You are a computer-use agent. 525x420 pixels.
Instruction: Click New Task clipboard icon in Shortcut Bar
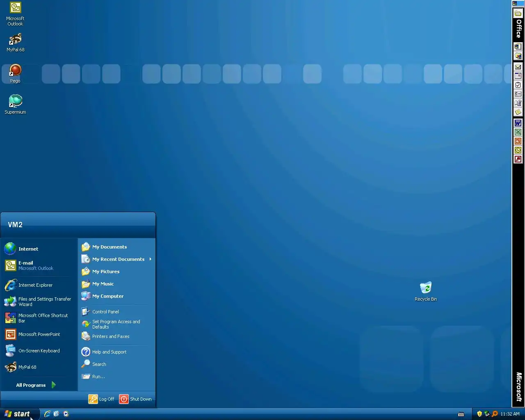[518, 85]
